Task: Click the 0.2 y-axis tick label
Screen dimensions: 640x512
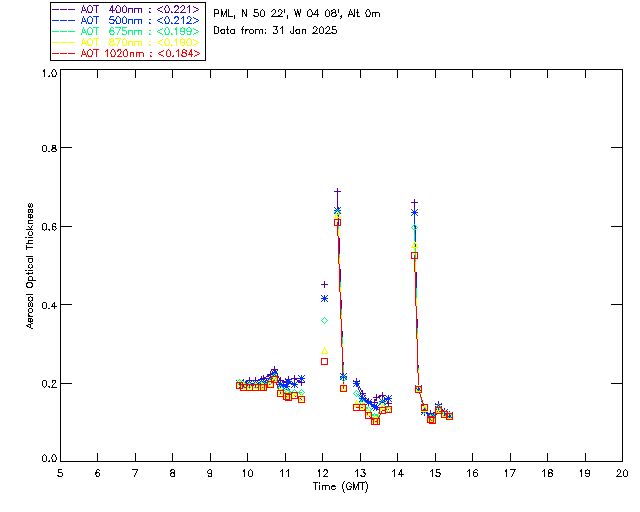Action: tap(49, 383)
